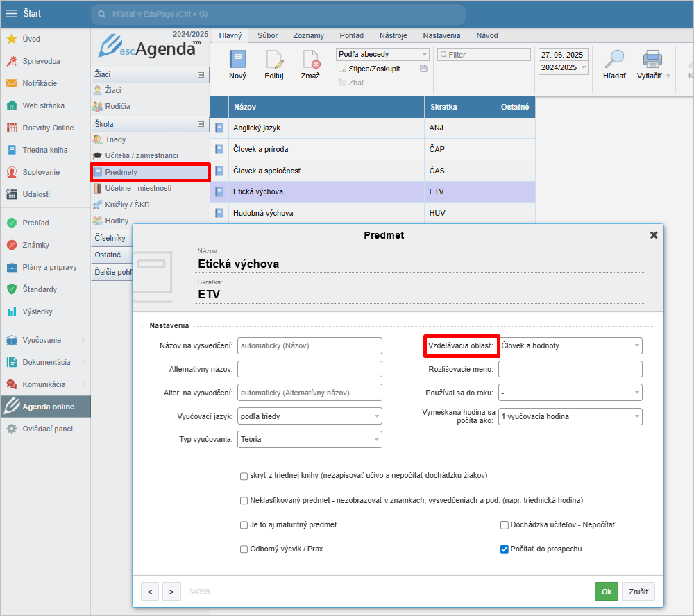Open the 'Používal sa do roku' dropdown
The width and height of the screenshot is (694, 616).
click(x=570, y=393)
